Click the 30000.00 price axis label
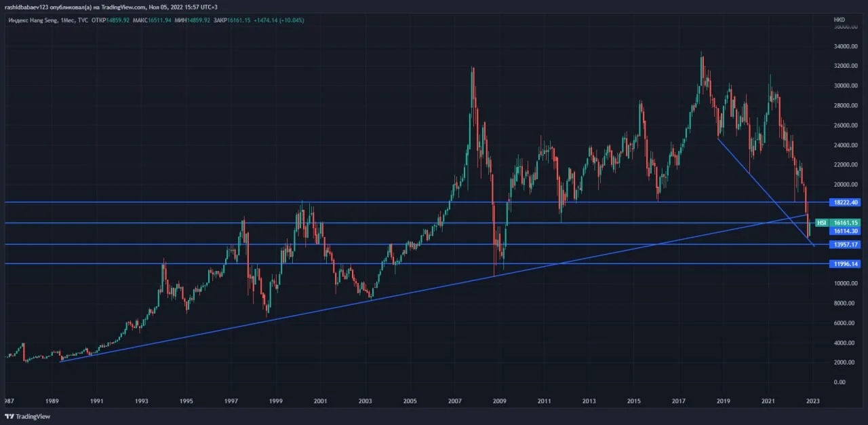The image size is (868, 425). pos(846,86)
